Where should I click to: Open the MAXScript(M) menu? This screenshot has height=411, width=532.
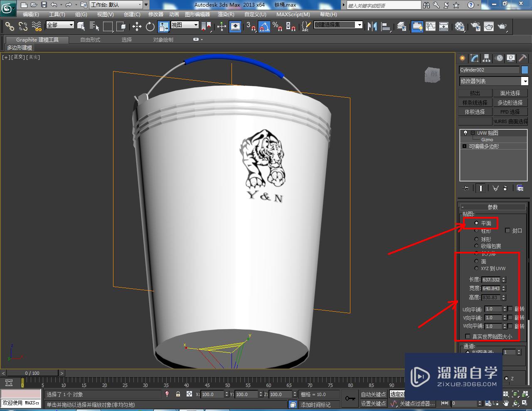[293, 14]
